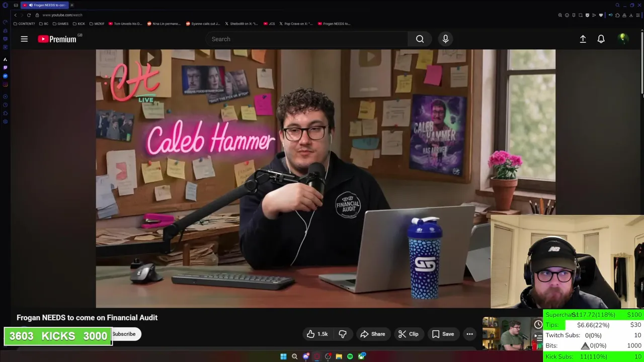Search tabs with title bar magnifier
The height and width of the screenshot is (362, 644).
point(617,5)
